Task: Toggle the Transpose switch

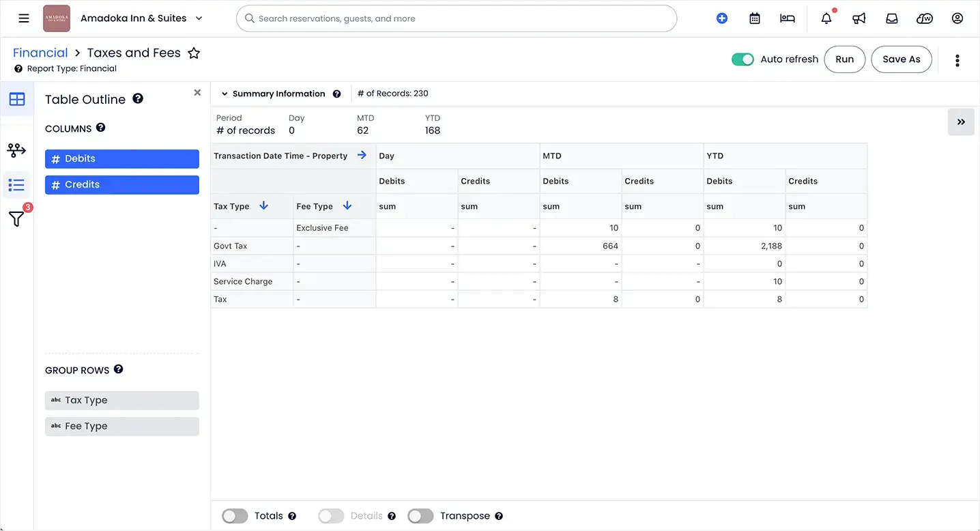Action: coord(420,516)
